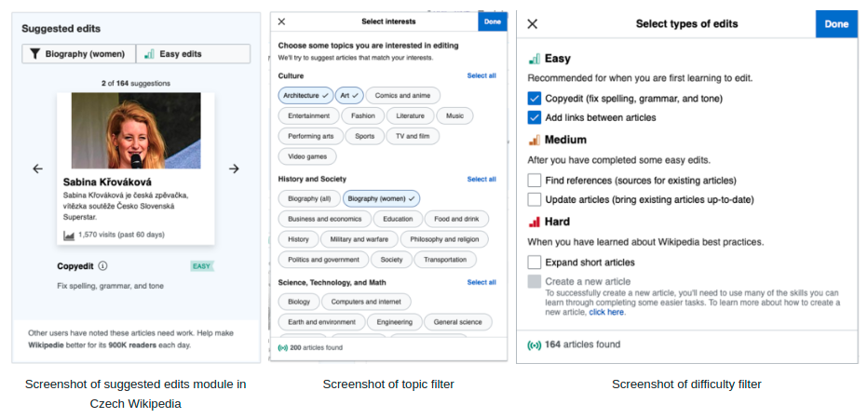This screenshot has height=418, width=868.
Task: Advance to the next suggested article
Action: pos(234,169)
